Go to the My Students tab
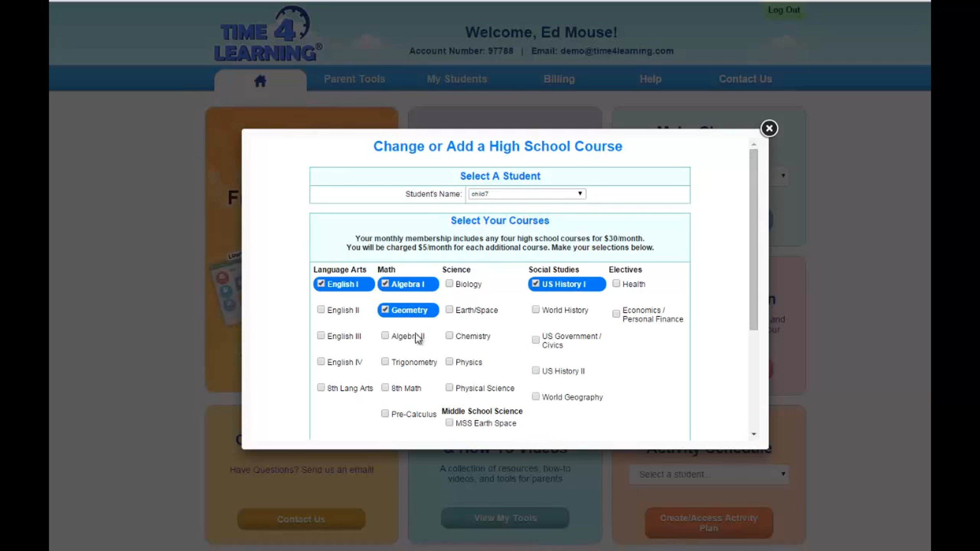 coord(457,79)
